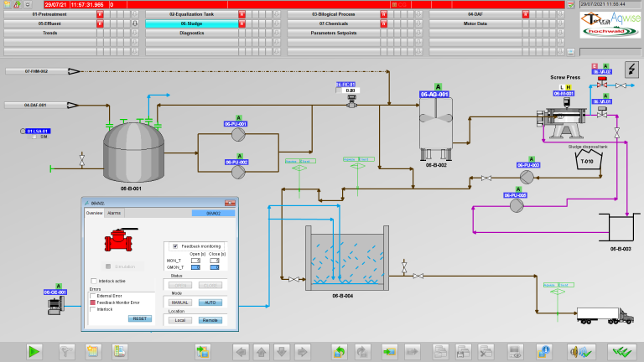Navigate to 02-Equalization Tank screen
This screenshot has width=644, height=362.
(x=191, y=14)
